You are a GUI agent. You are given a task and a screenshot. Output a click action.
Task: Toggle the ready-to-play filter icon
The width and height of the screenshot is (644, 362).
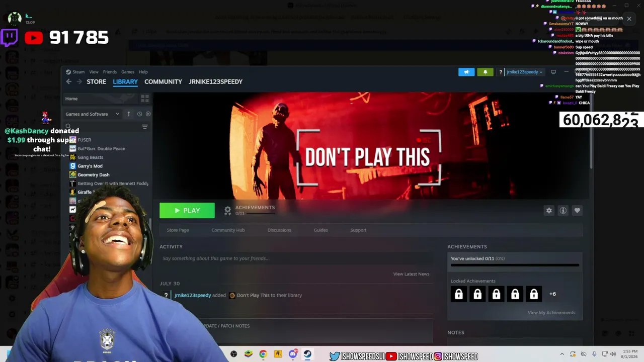pyautogui.click(x=148, y=114)
